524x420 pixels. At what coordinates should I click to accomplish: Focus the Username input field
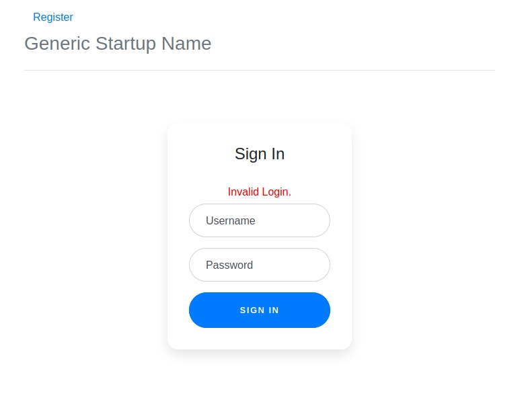coord(260,220)
